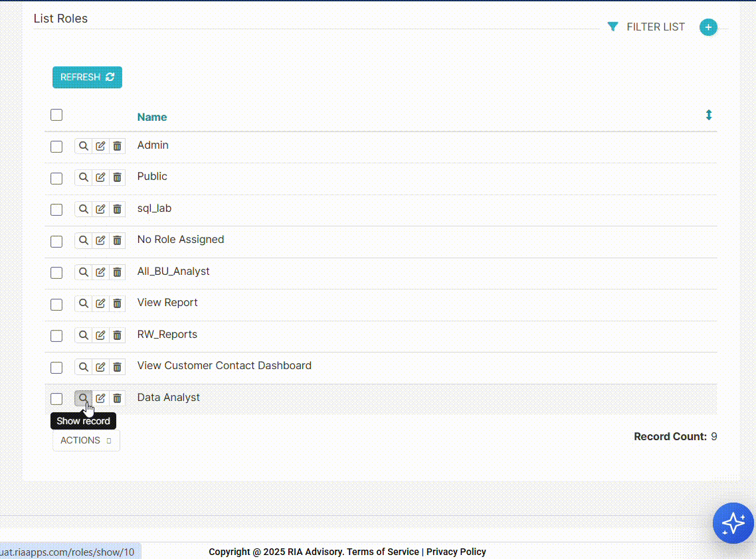Delete the Data Analyst role
The image size is (756, 559).
point(118,398)
